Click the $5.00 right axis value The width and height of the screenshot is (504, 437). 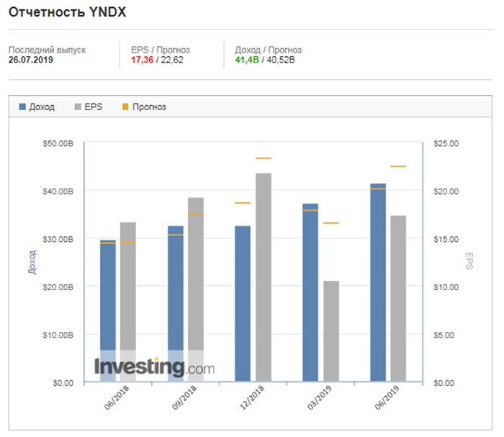click(x=444, y=335)
